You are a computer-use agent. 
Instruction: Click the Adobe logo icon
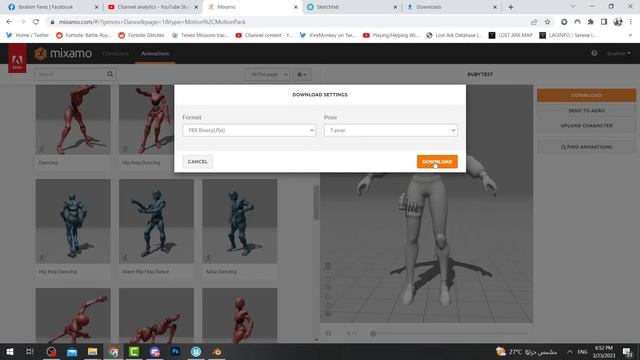17,58
